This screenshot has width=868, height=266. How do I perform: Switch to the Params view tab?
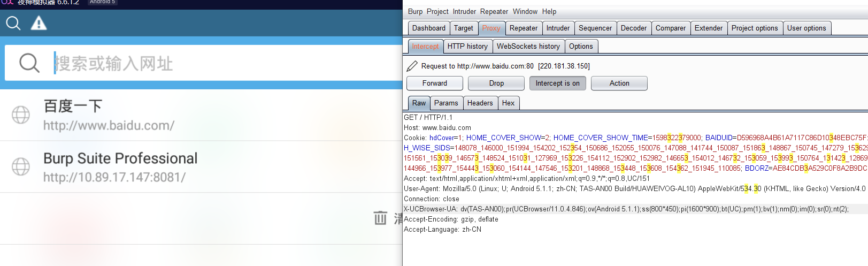(446, 103)
